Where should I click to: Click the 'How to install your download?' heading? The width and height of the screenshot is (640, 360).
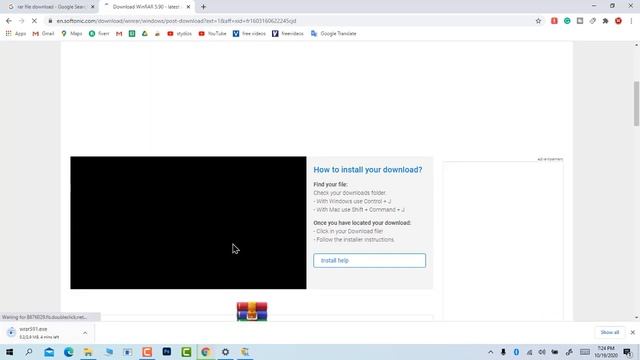pyautogui.click(x=368, y=170)
